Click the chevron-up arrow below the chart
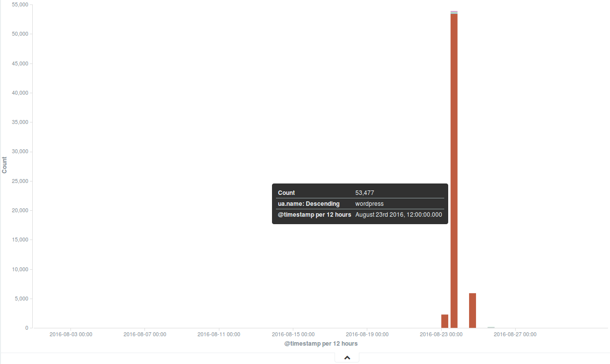 pos(347,358)
